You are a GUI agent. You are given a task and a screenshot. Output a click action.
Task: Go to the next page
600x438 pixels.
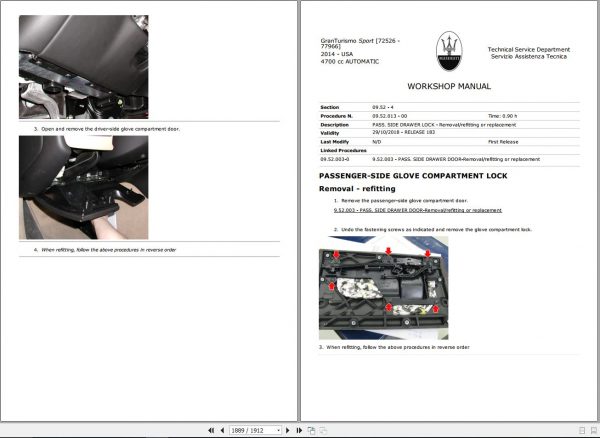[288, 430]
